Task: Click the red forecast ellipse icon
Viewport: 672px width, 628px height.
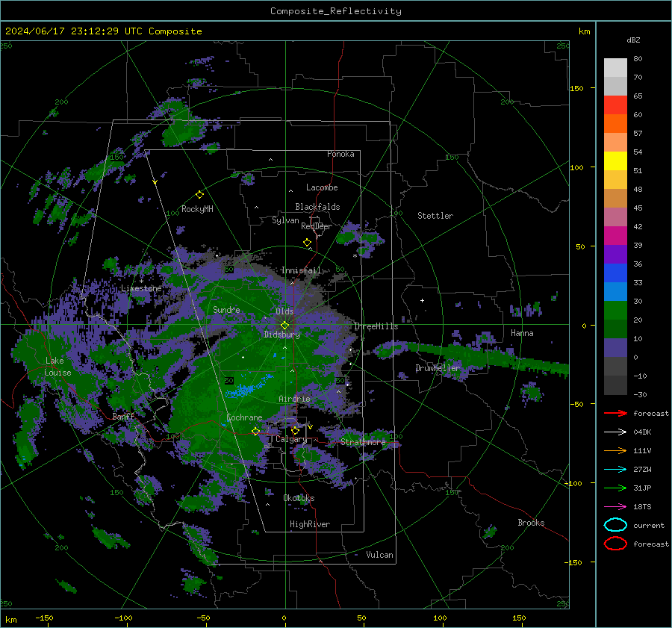Action: click(615, 544)
